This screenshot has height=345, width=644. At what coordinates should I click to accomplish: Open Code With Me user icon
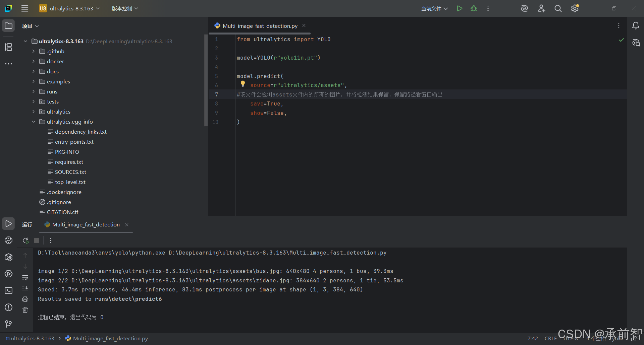click(x=541, y=8)
